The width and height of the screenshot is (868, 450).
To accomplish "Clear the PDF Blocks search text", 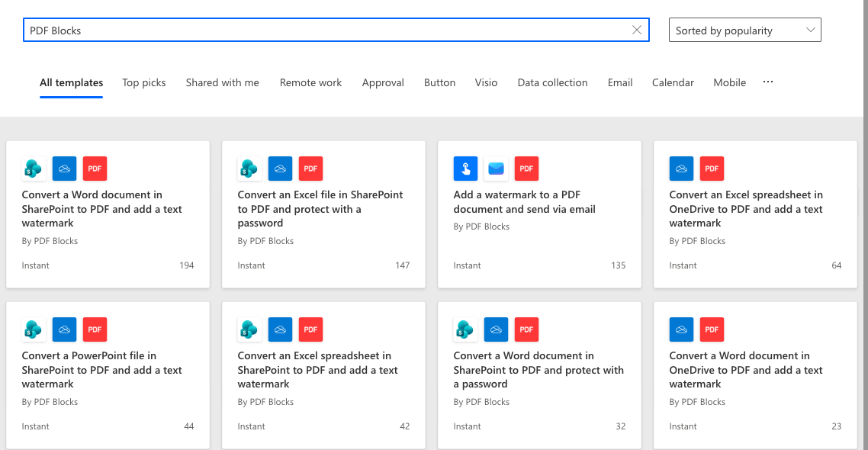I will (x=637, y=30).
